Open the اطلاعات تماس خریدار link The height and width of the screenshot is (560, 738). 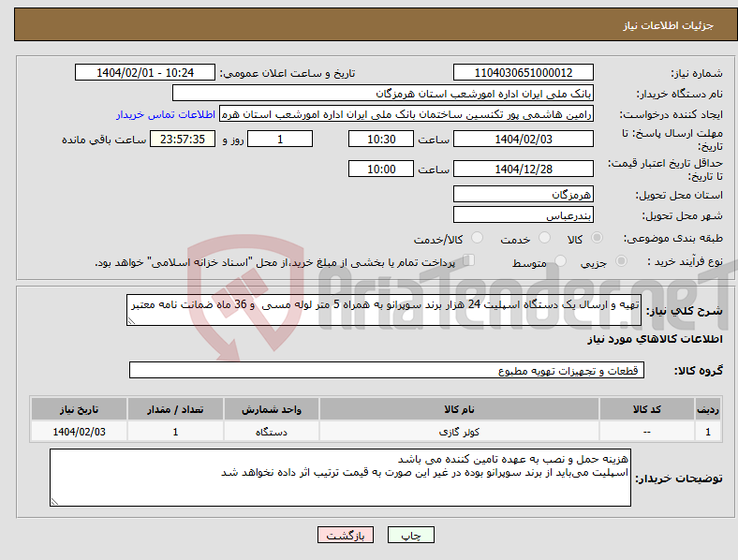[166, 114]
